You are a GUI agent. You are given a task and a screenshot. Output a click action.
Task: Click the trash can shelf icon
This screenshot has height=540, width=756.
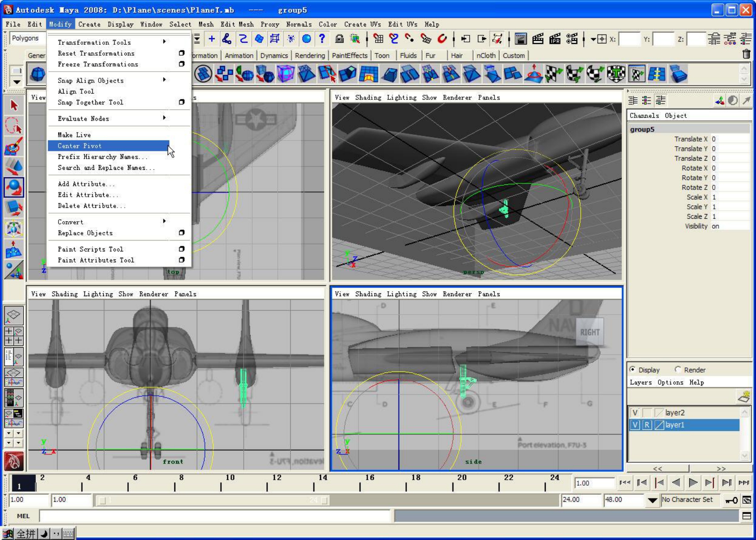tap(746, 55)
